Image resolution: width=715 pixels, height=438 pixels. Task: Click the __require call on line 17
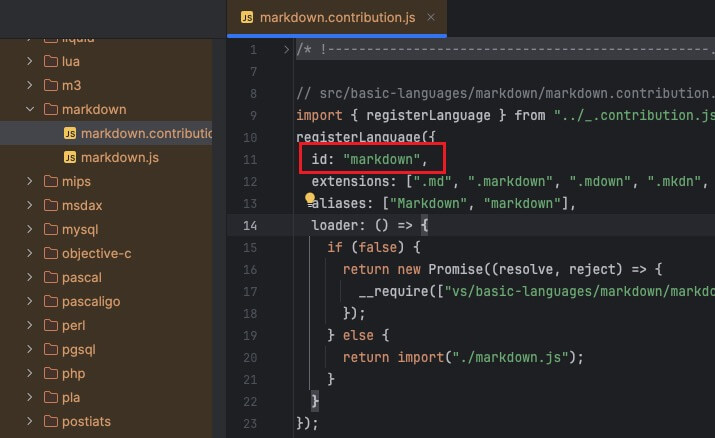click(394, 291)
